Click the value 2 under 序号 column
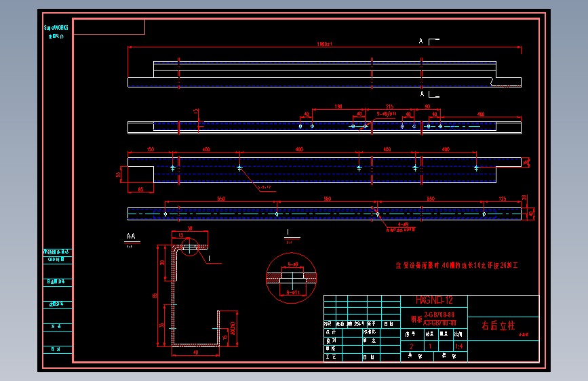The width and height of the screenshot is (588, 381). [412, 346]
